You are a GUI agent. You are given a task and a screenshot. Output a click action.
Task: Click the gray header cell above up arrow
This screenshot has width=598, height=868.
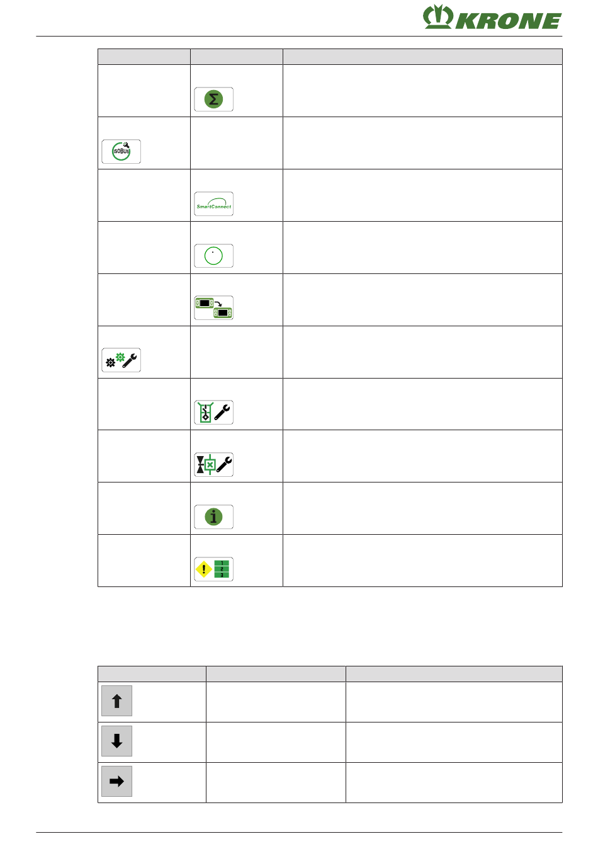point(152,674)
